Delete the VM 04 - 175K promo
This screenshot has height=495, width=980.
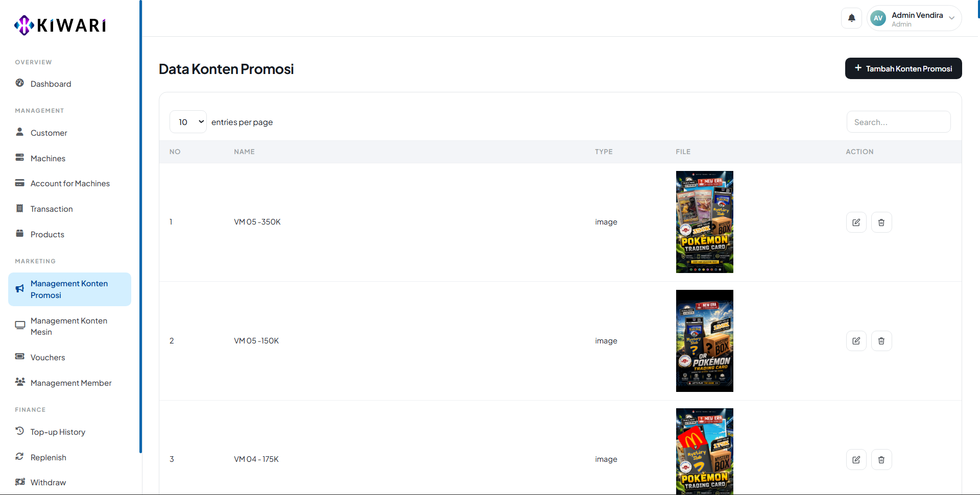coord(881,460)
